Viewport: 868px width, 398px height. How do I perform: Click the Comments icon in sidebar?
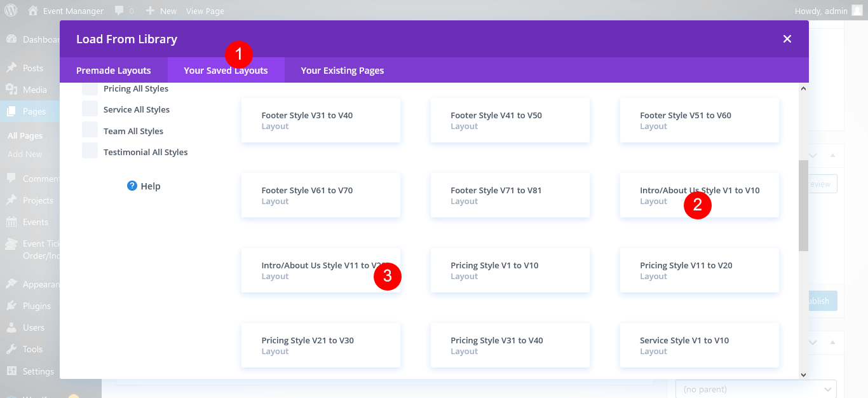pos(11,179)
